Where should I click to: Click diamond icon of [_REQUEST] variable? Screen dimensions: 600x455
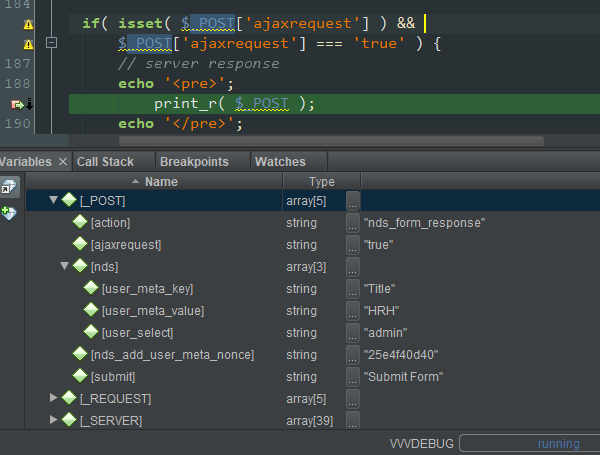[x=69, y=398]
